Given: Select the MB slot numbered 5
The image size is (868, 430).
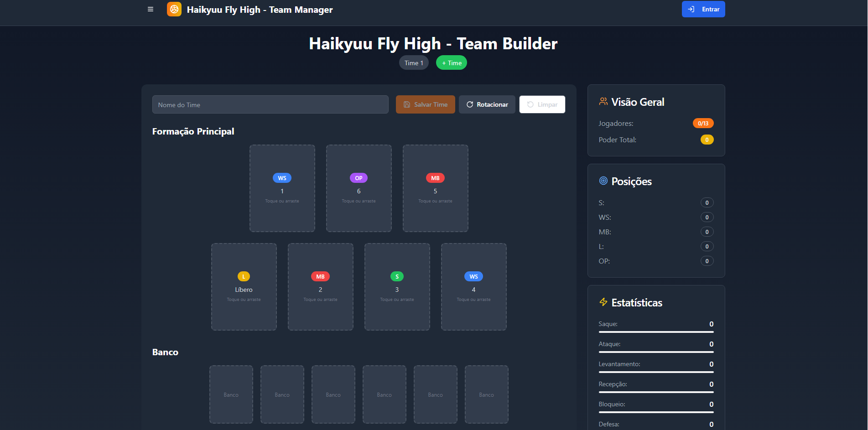Looking at the screenshot, I should point(436,188).
